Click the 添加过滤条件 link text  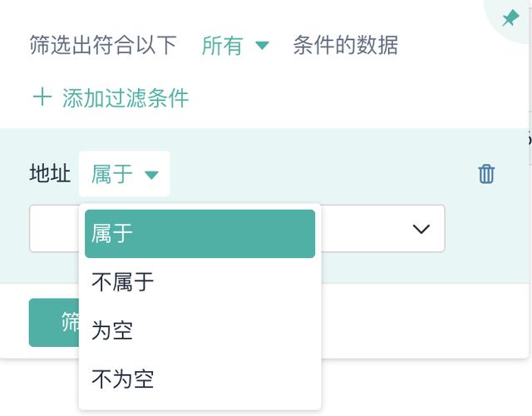(x=126, y=98)
